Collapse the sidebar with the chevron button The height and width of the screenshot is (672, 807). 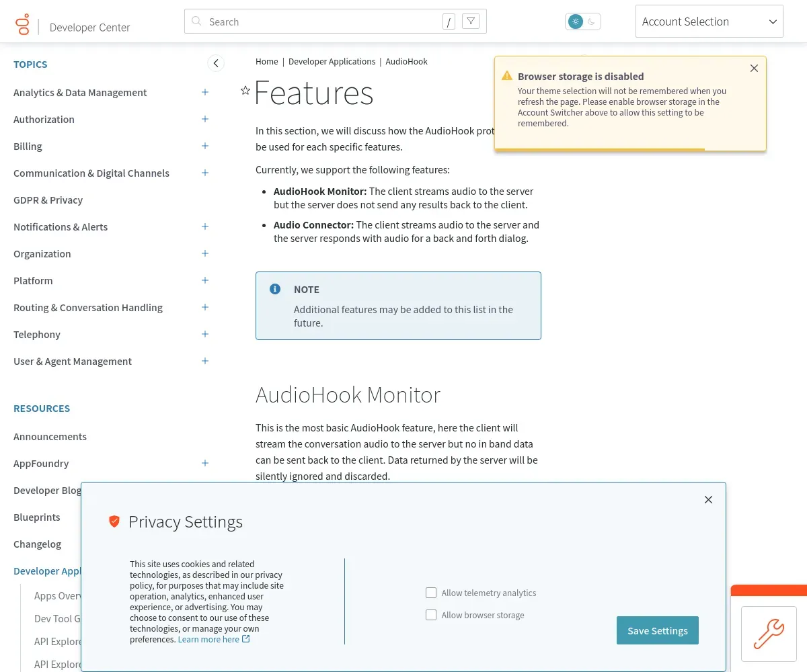pos(216,63)
